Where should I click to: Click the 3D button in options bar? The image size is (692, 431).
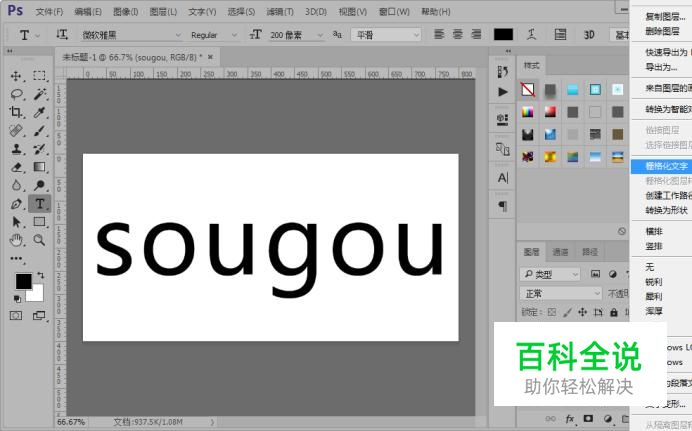coord(589,34)
